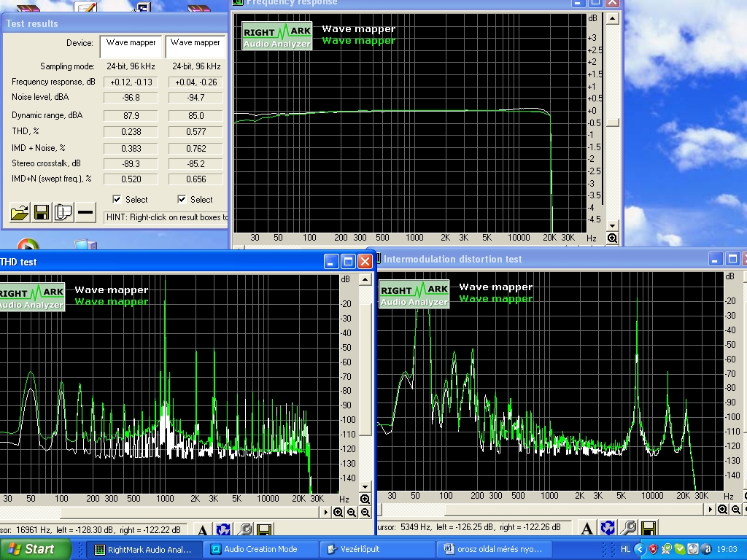Click the A text icon in THD test window
The width and height of the screenshot is (747, 560).
tap(203, 529)
